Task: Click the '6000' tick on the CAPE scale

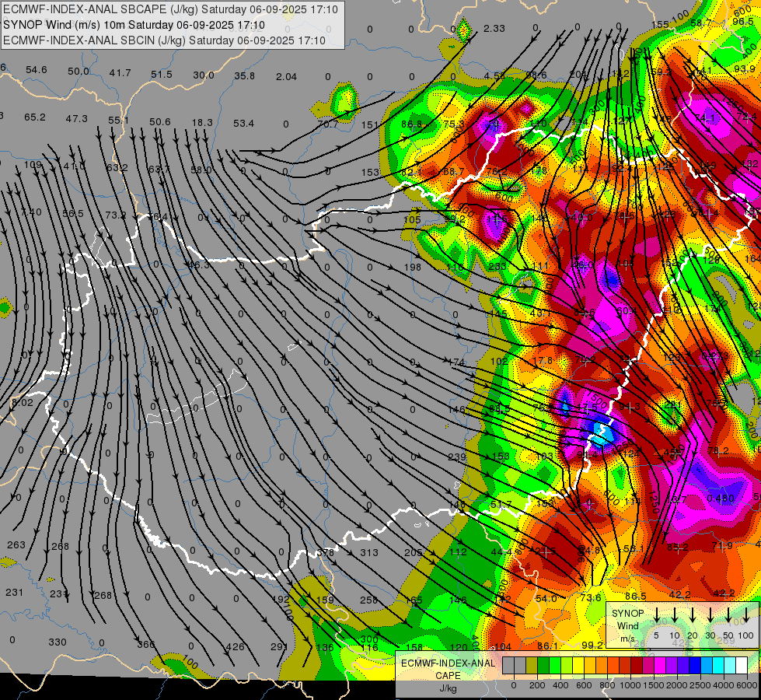Action: pos(746,685)
